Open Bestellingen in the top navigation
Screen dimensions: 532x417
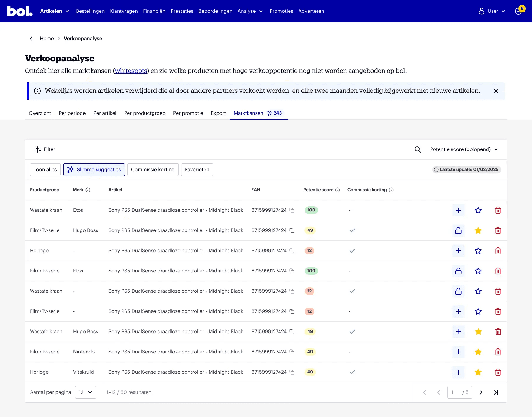click(x=90, y=11)
